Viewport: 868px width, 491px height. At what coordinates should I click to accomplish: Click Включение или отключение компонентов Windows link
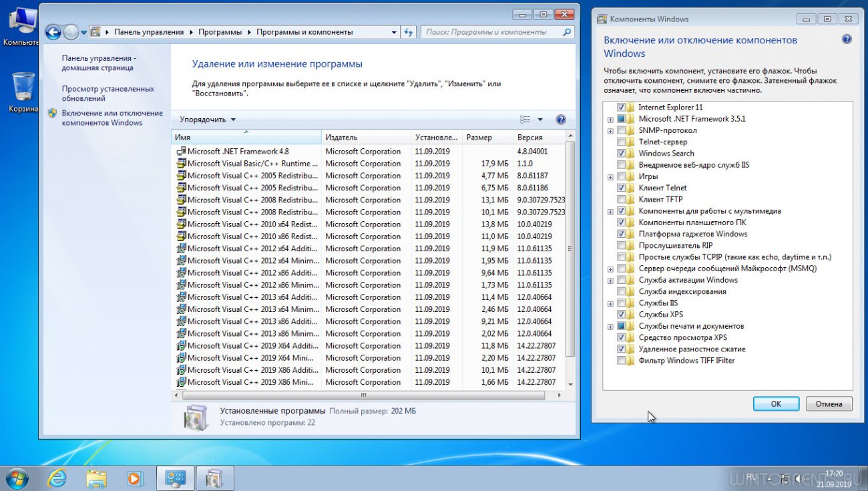(x=112, y=118)
